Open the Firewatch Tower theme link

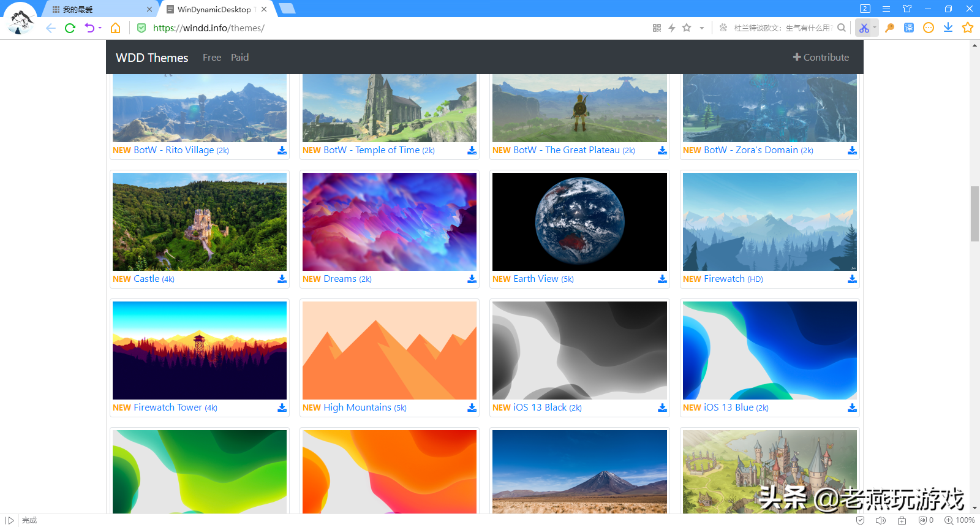point(168,408)
